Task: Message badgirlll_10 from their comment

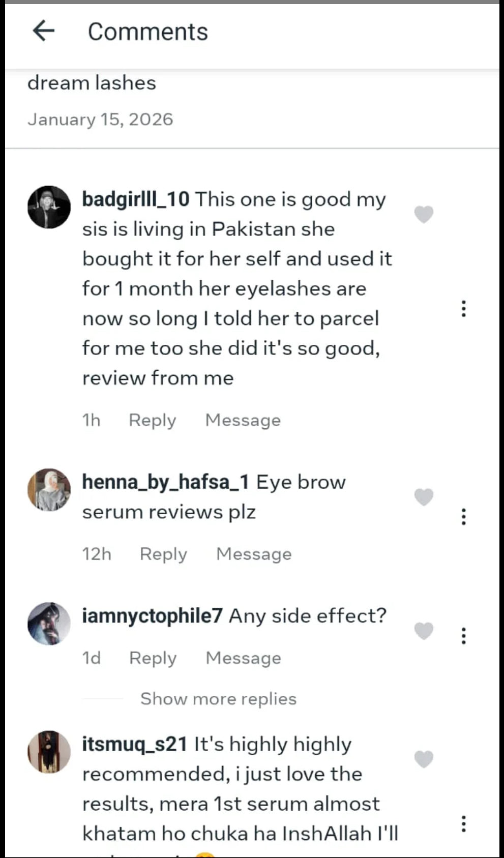Action: [243, 420]
